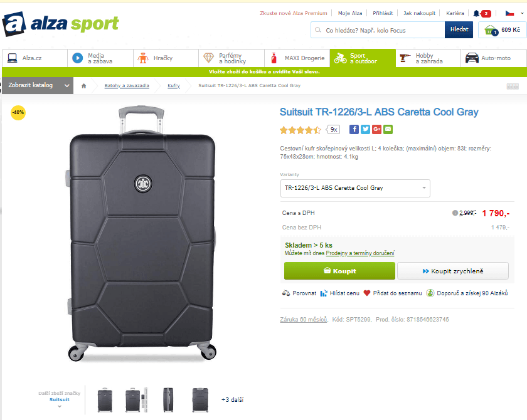Share product on Twitter
The height and width of the screenshot is (420, 527).
point(365,129)
